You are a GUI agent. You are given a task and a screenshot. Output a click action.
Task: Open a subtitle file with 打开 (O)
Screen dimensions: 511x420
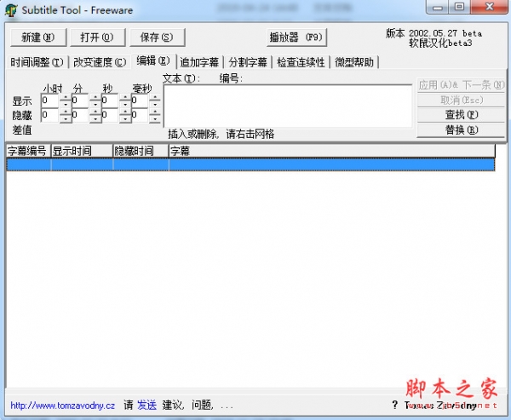pyautogui.click(x=97, y=37)
